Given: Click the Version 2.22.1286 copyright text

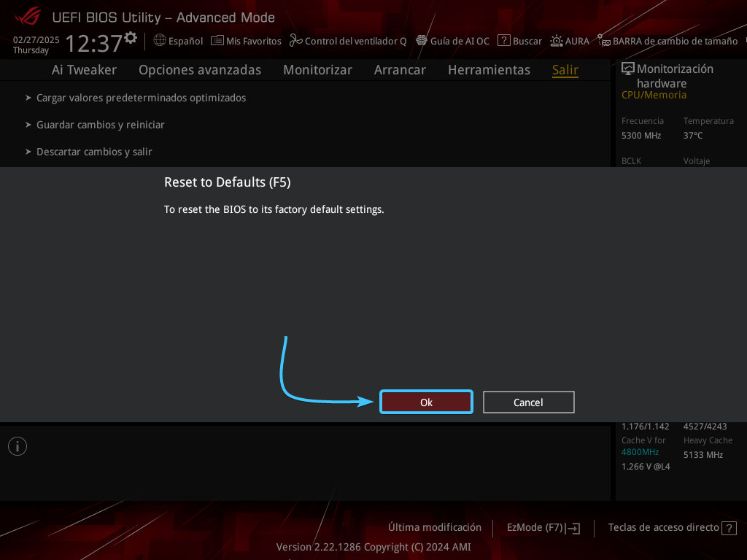Looking at the screenshot, I should coord(373,547).
